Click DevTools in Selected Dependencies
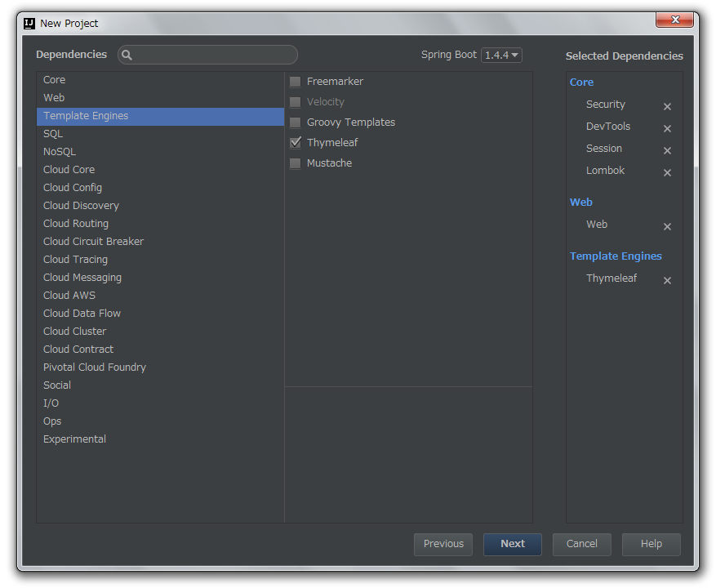Viewport: 716px width, 588px height. [608, 127]
